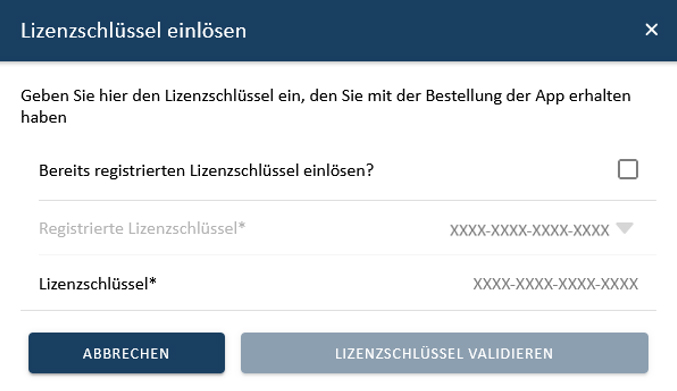The height and width of the screenshot is (391, 677).
Task: Click the word 'haben' in the description
Action: (44, 117)
